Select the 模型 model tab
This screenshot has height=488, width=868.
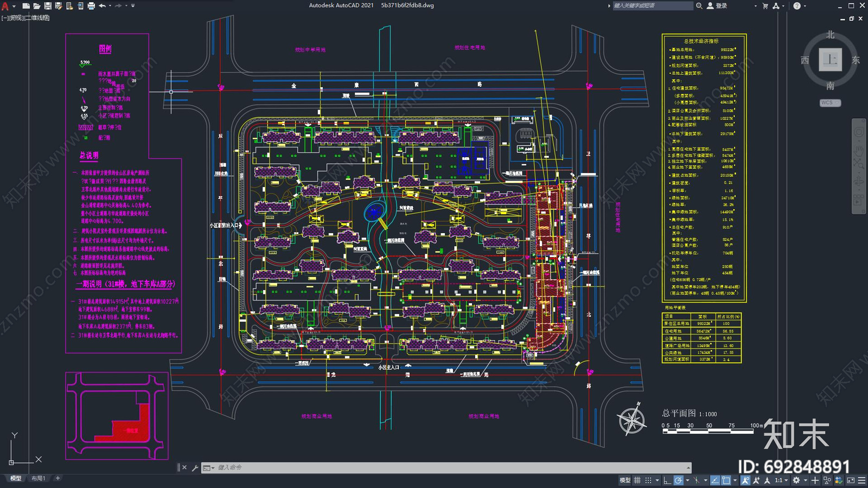pyautogui.click(x=16, y=478)
